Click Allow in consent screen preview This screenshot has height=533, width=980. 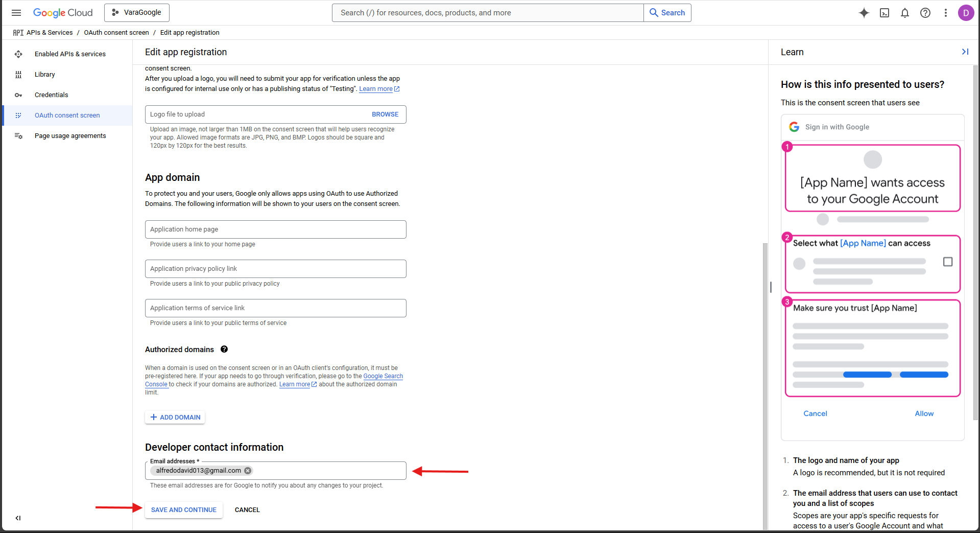click(x=924, y=413)
